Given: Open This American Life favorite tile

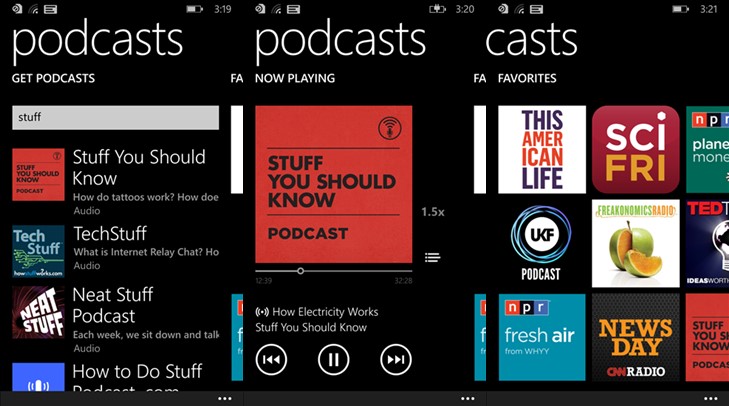Looking at the screenshot, I should click(x=542, y=149).
